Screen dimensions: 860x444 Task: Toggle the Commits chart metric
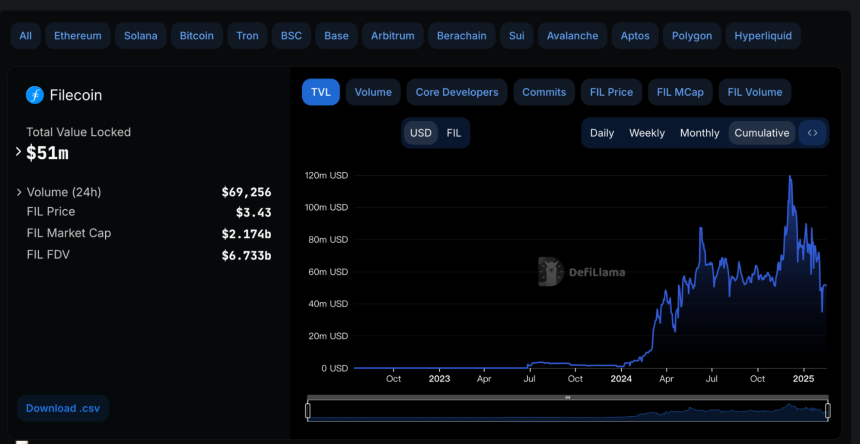point(544,92)
